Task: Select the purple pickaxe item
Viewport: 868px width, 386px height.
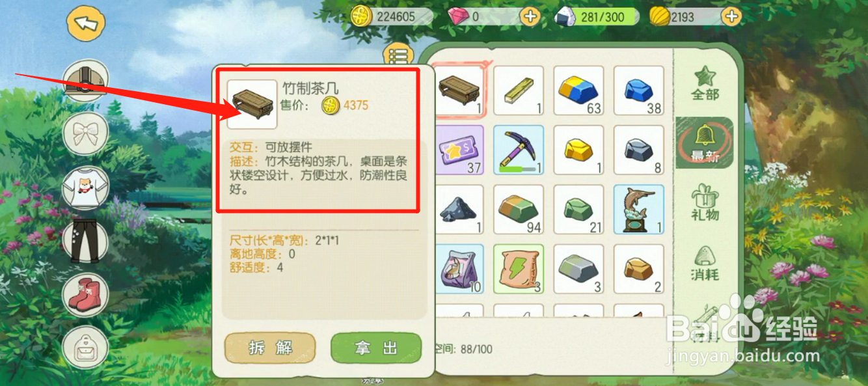Action: tap(519, 150)
